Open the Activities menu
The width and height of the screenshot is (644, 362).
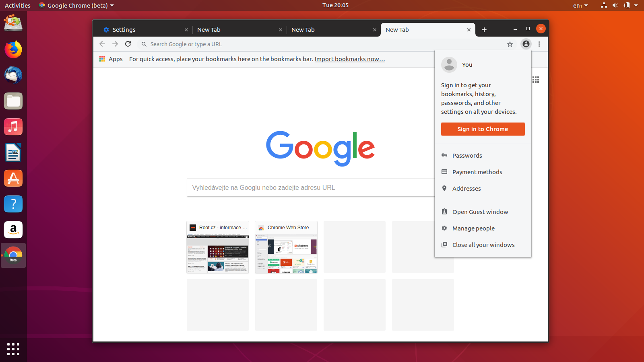pyautogui.click(x=17, y=5)
